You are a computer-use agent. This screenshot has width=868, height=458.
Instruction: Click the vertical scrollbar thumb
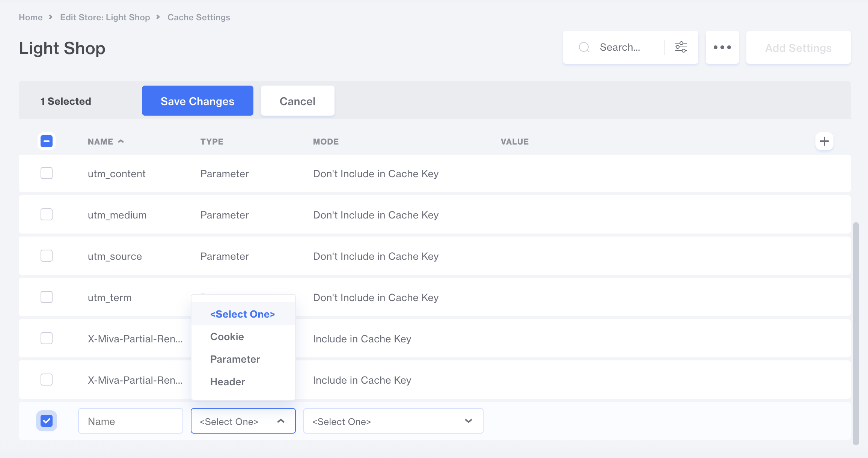(856, 333)
